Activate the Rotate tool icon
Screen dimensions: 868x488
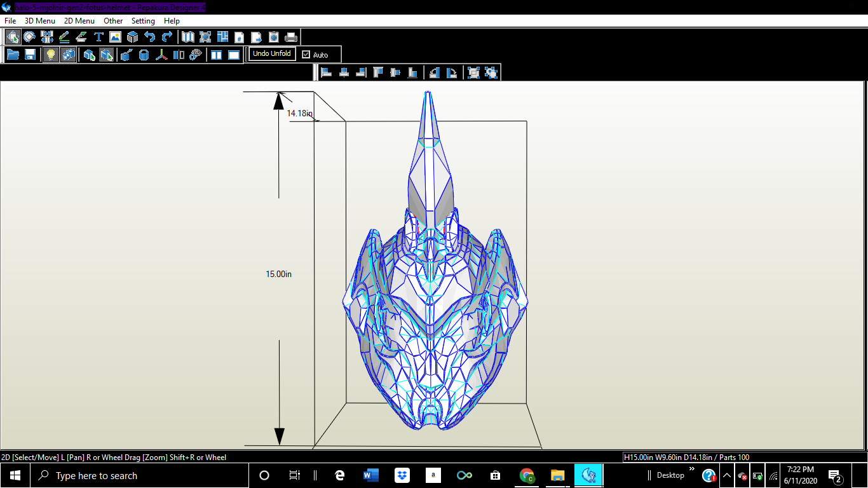[x=29, y=37]
